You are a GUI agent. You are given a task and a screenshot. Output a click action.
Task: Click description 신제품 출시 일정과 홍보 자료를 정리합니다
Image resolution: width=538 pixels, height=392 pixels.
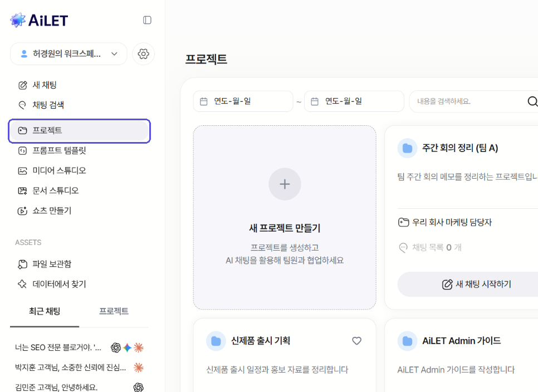pos(277,370)
